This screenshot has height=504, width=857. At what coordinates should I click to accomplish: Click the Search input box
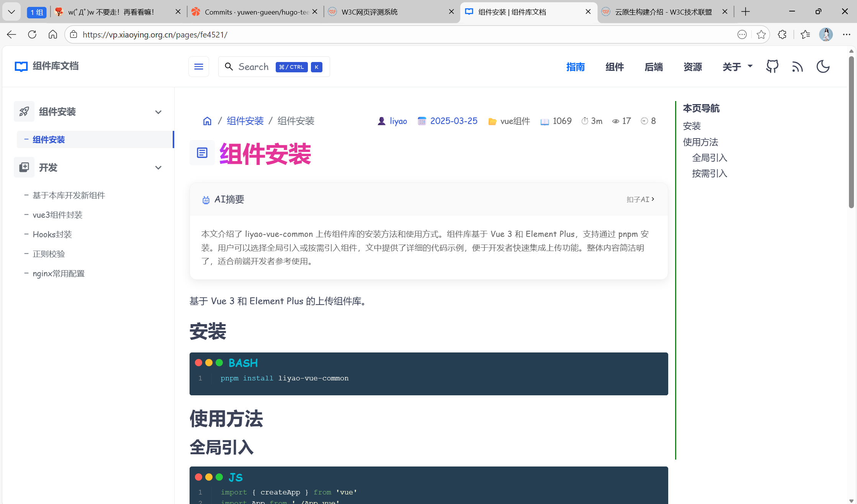pyautogui.click(x=253, y=67)
